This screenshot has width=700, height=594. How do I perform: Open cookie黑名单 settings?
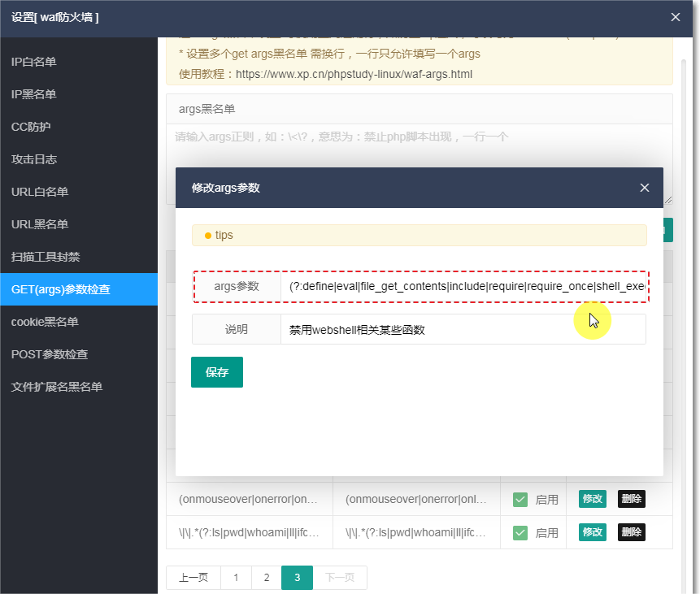pos(79,322)
